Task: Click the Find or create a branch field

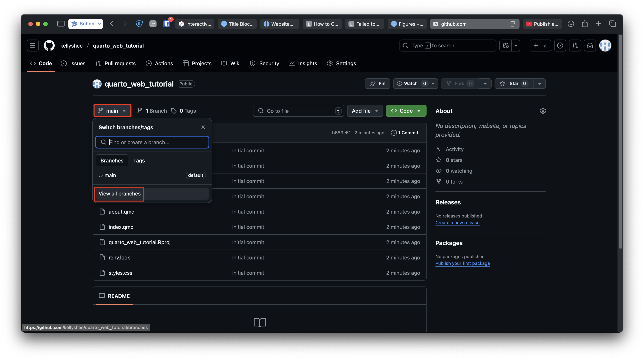Action: tap(152, 142)
